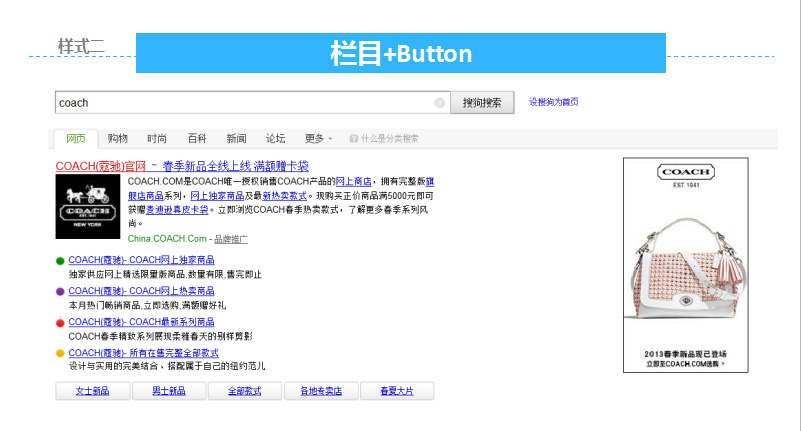Click the text 本月热门畅销商品,立即选购
The width and height of the screenshot is (801, 431).
(x=124, y=305)
